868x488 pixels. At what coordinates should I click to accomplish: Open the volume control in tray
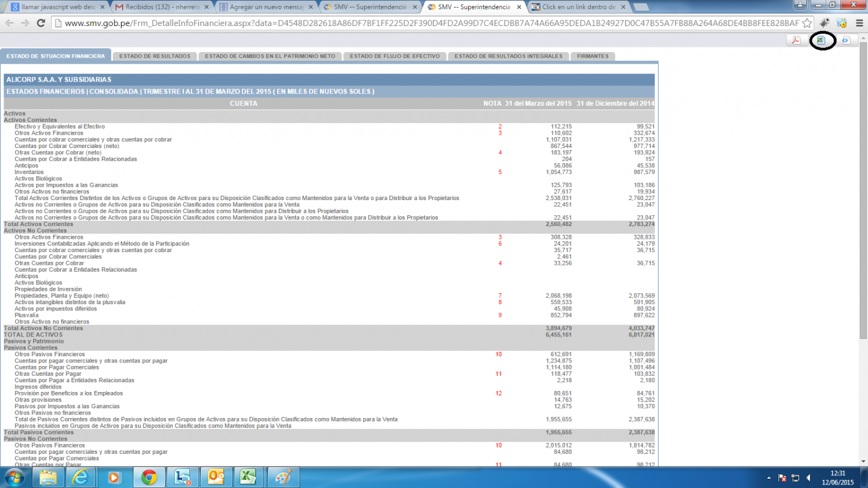[808, 478]
